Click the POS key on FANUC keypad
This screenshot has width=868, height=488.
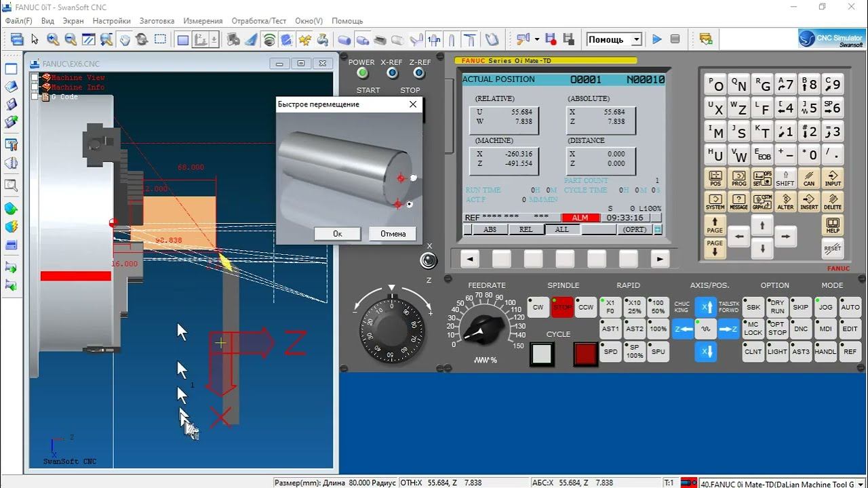pos(715,178)
